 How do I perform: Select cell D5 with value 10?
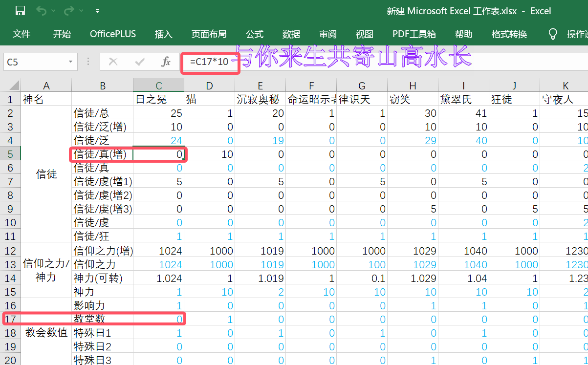[209, 154]
